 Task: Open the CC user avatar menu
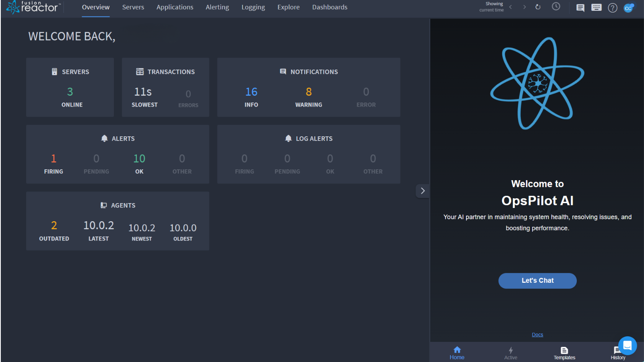[x=629, y=8]
